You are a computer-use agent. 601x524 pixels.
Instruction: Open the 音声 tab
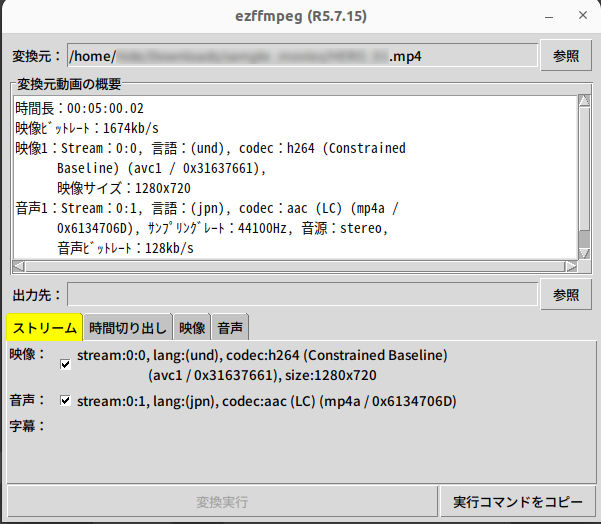pyautogui.click(x=230, y=327)
